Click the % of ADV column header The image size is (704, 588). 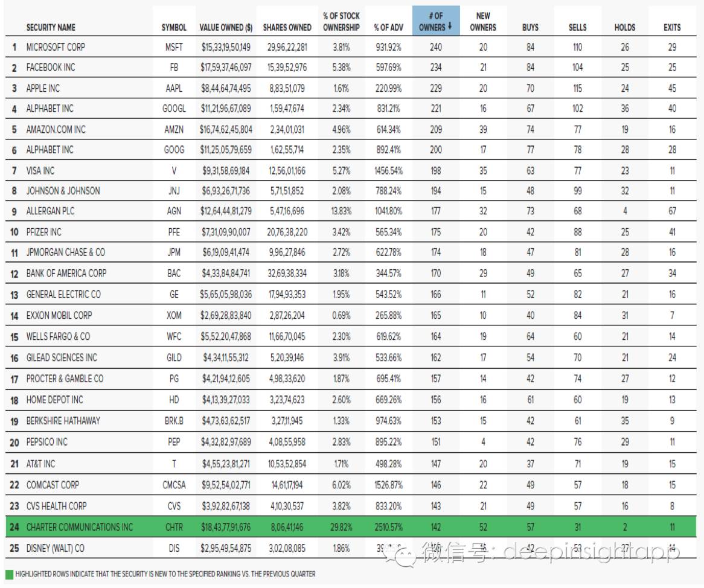[x=389, y=28]
